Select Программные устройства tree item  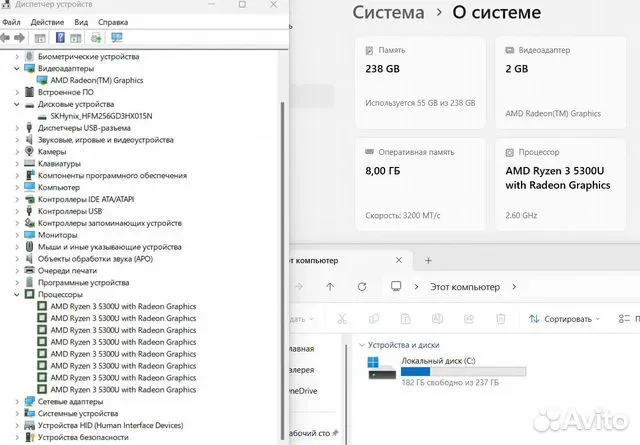coord(83,283)
